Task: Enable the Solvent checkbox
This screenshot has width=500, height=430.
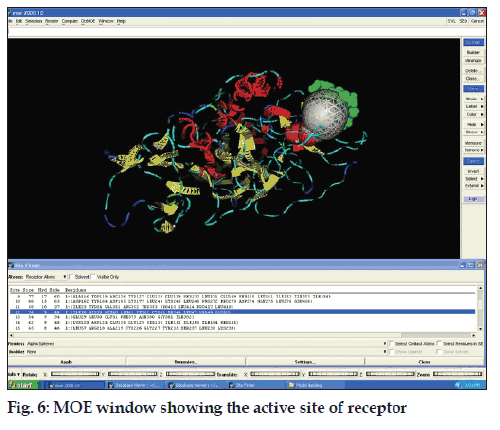Action: tap(71, 277)
